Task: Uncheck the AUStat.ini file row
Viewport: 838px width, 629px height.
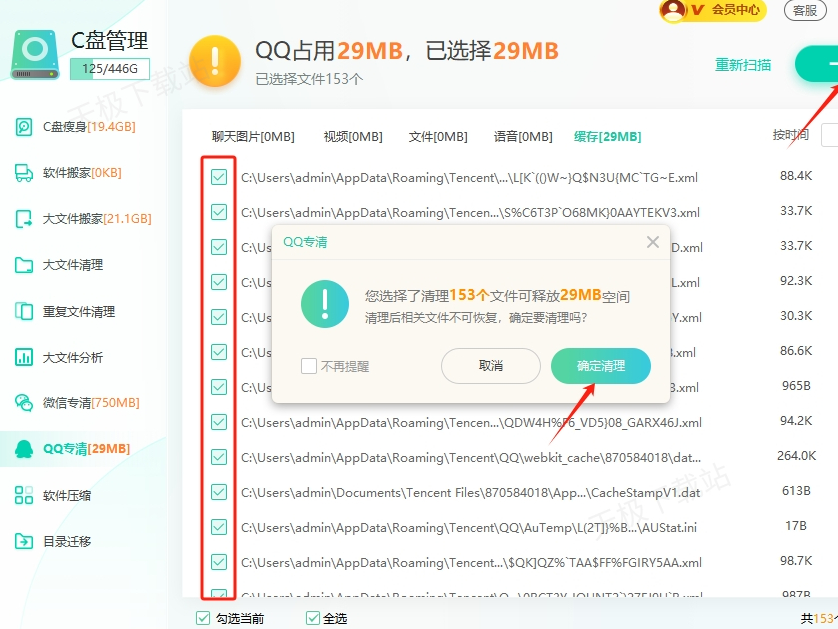Action: point(219,527)
